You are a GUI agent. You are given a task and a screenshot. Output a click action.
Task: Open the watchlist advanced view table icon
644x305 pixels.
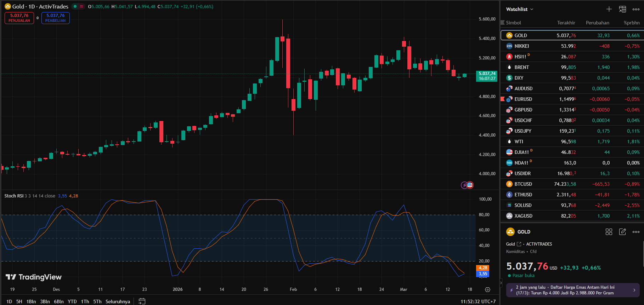coord(622,9)
